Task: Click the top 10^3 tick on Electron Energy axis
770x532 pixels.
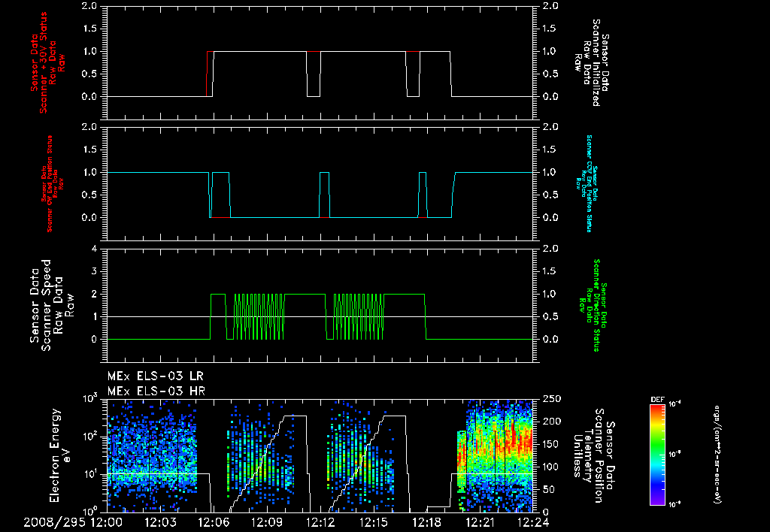Action: (90, 399)
